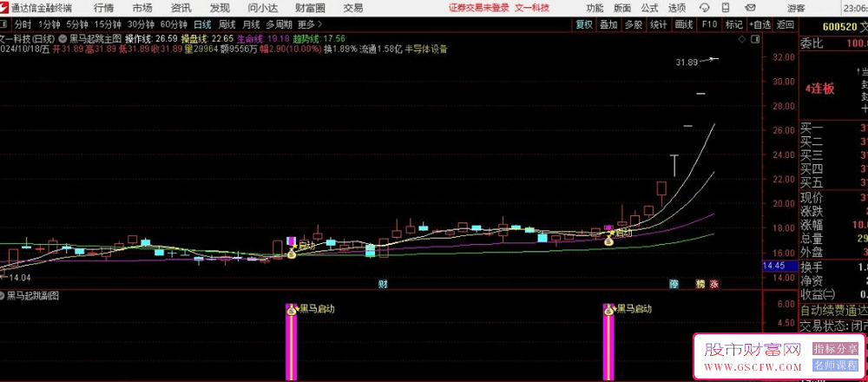Click 证券交易未登录 login link
Viewport: 868px width, 382px height.
pyautogui.click(x=479, y=8)
